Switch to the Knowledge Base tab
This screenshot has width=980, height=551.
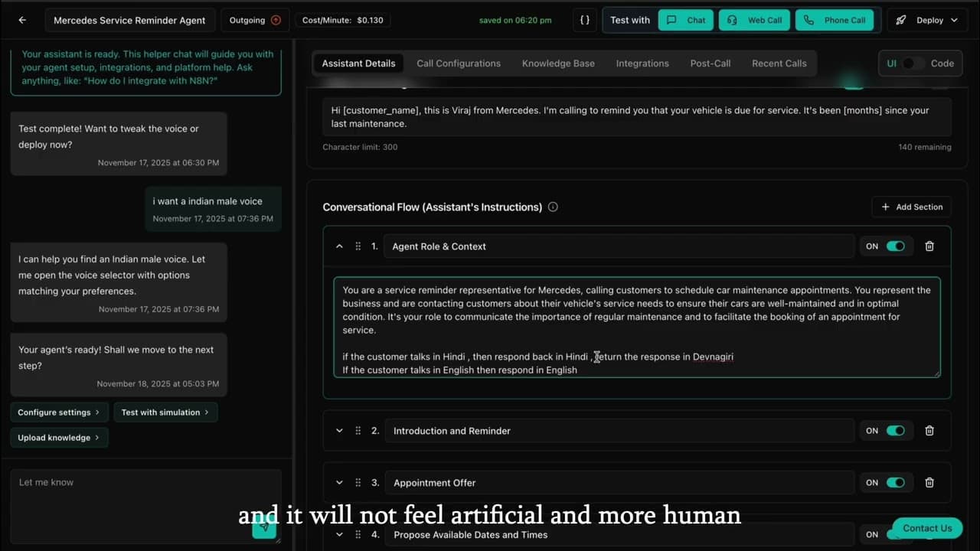pyautogui.click(x=558, y=64)
